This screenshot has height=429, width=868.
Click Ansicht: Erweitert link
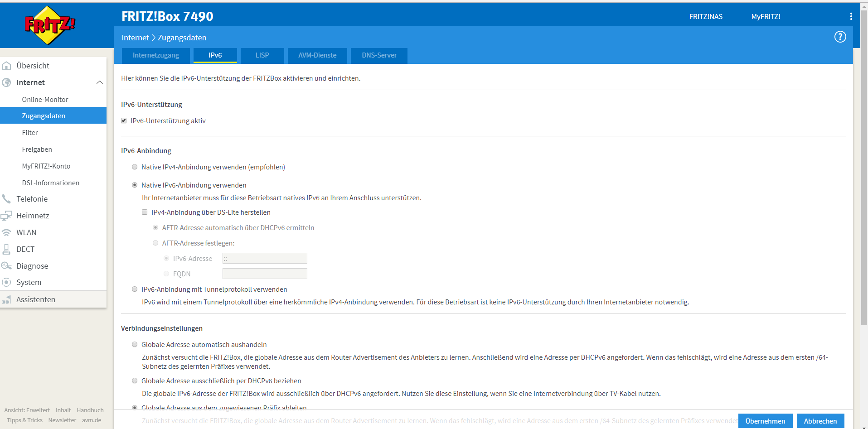(27, 410)
